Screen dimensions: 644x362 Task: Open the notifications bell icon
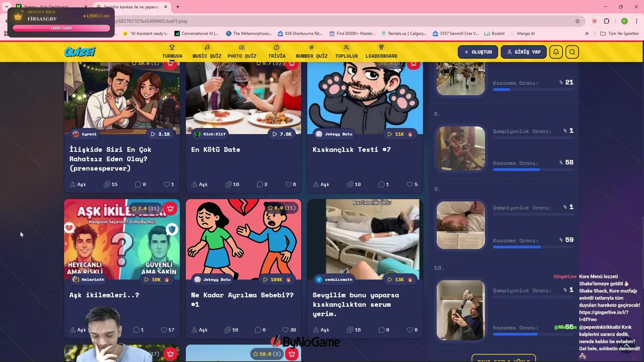556,52
